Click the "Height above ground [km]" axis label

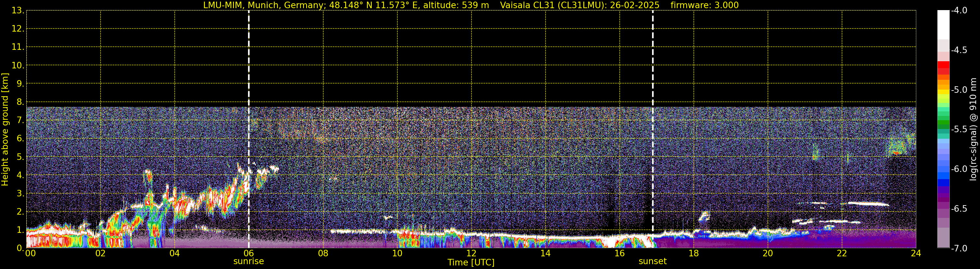point(5,130)
